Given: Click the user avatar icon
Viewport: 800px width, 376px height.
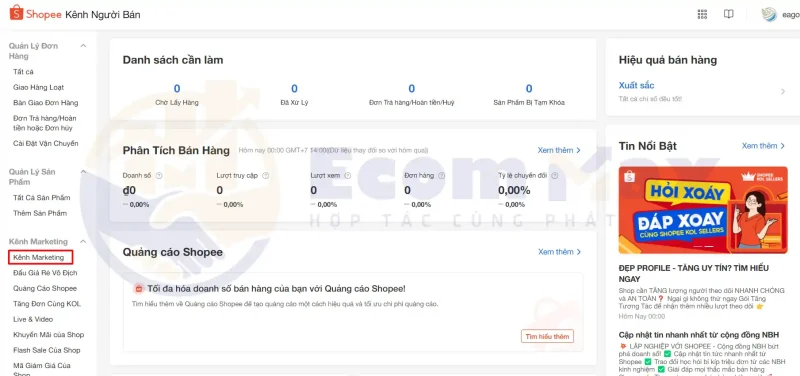Looking at the screenshot, I should point(769,14).
